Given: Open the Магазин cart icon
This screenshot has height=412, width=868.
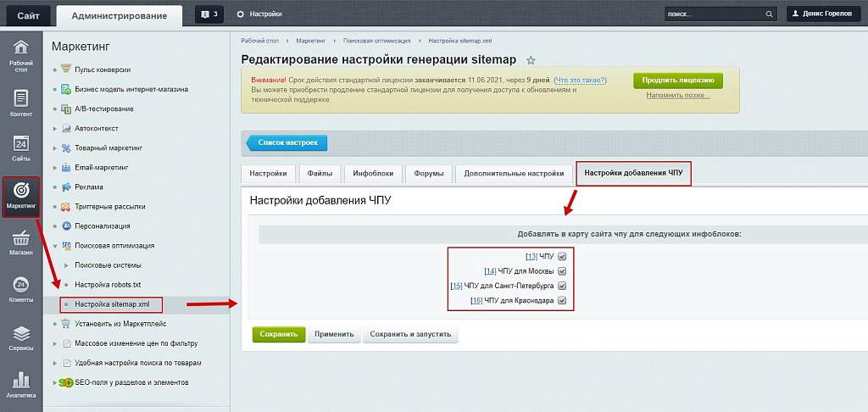Looking at the screenshot, I should click(x=21, y=242).
